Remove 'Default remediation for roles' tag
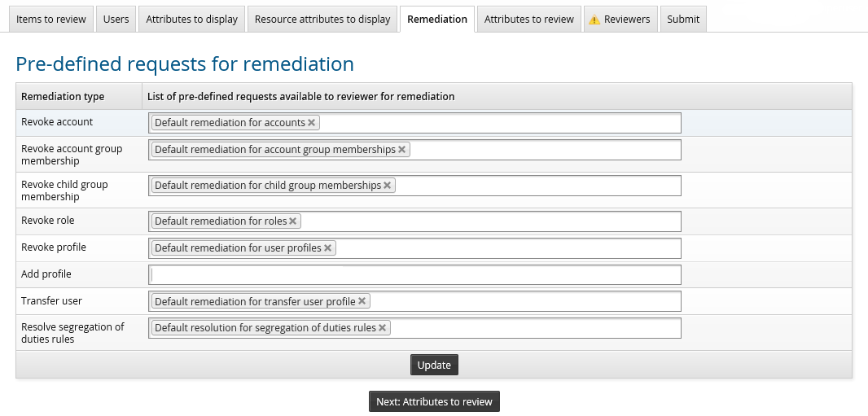The height and width of the screenshot is (416, 868). (293, 221)
